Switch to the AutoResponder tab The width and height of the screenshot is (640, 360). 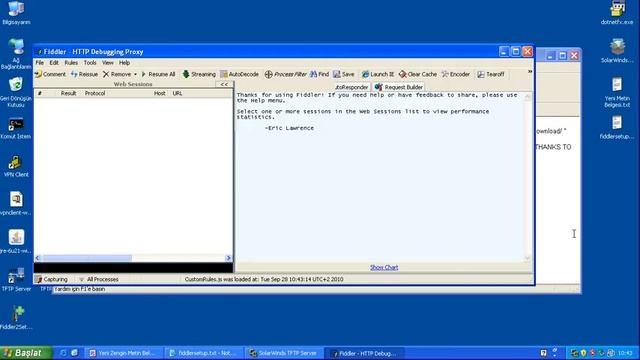(x=351, y=87)
